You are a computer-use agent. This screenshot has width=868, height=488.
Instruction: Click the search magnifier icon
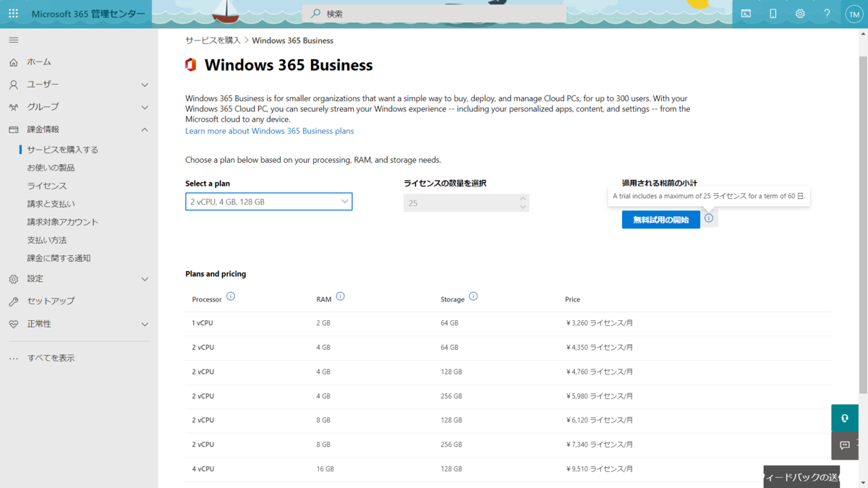[315, 14]
